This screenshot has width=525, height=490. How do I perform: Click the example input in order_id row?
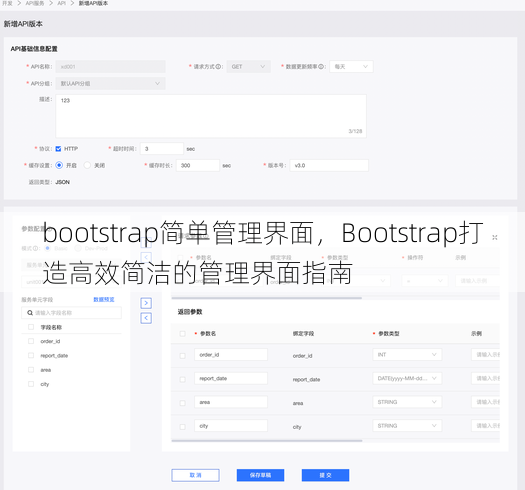[x=485, y=355]
